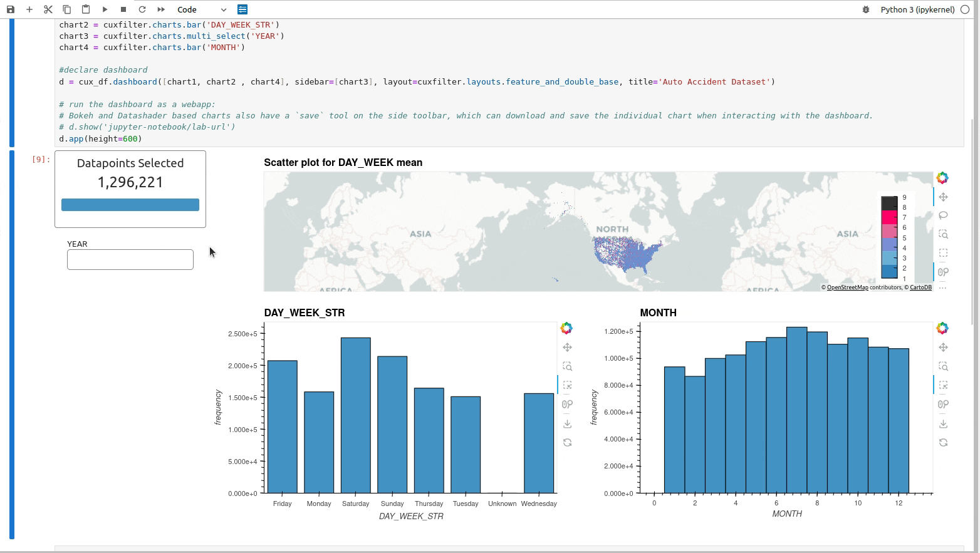This screenshot has height=553, width=980.
Task: Open the YEAR multi-select filter
Action: click(x=130, y=259)
